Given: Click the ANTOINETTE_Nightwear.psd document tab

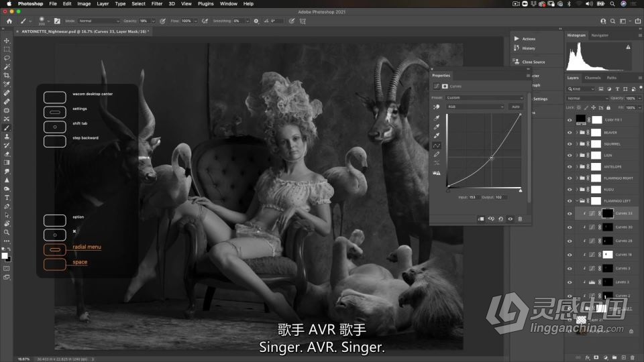Looking at the screenshot, I should coord(85,32).
